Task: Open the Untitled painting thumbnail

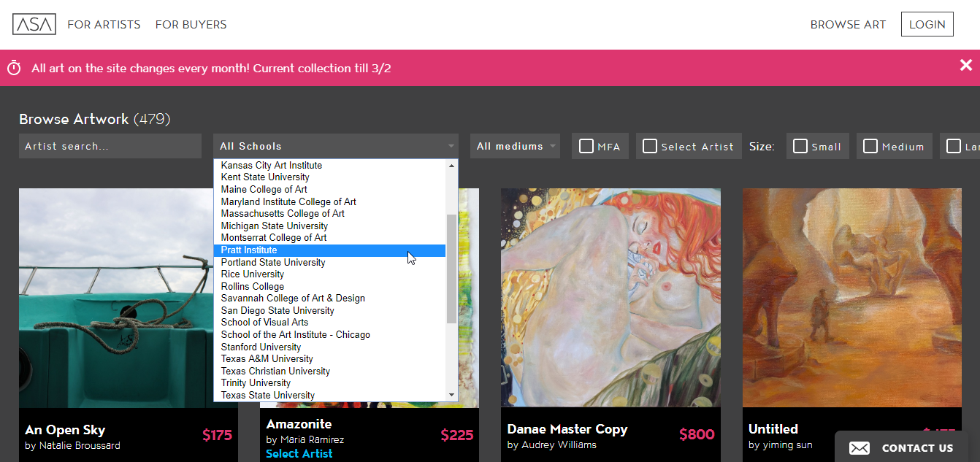Action: (853, 298)
